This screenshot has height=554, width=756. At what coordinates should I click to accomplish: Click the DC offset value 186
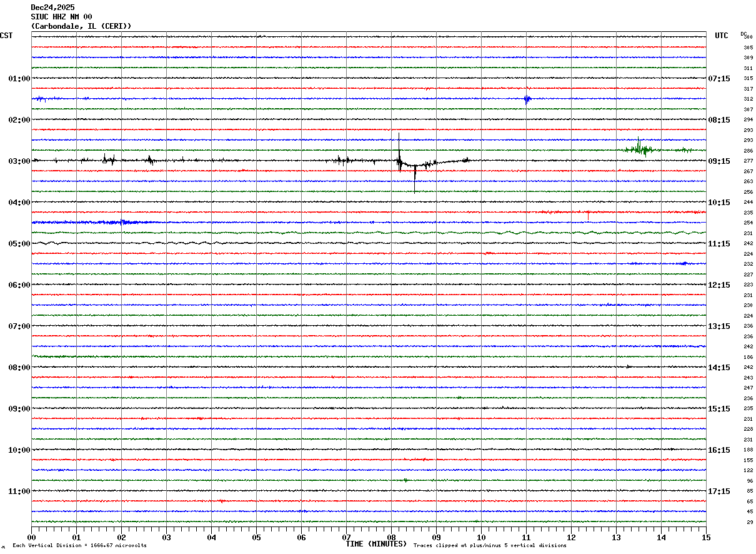click(x=748, y=357)
